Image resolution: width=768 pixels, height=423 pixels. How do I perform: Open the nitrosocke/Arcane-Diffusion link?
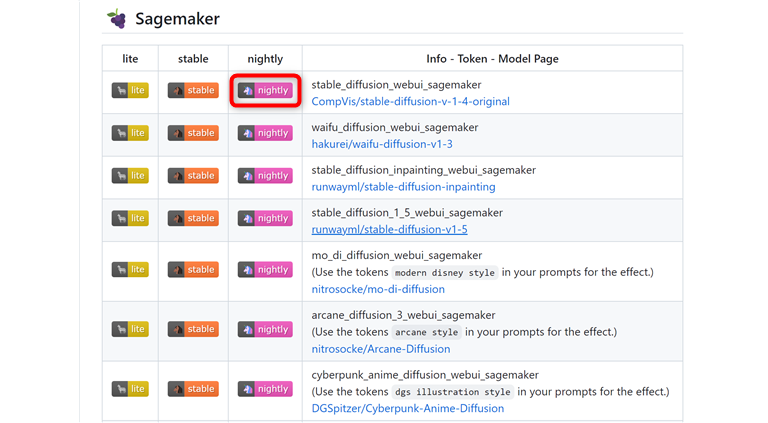[381, 349]
